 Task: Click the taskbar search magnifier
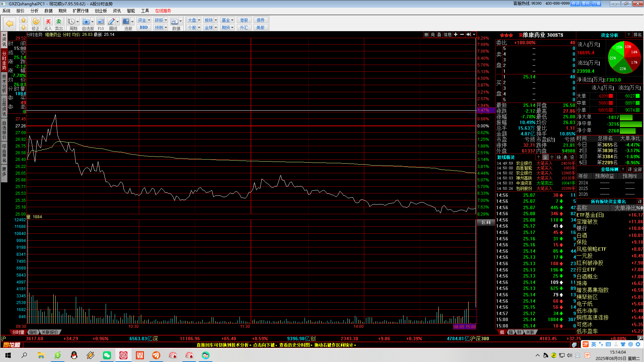coord(24,355)
